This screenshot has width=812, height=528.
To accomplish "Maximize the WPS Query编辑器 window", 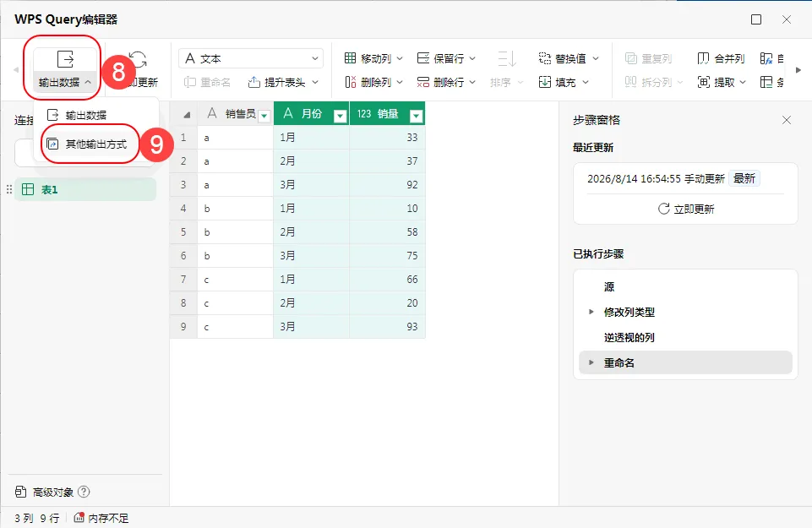I will tap(756, 19).
